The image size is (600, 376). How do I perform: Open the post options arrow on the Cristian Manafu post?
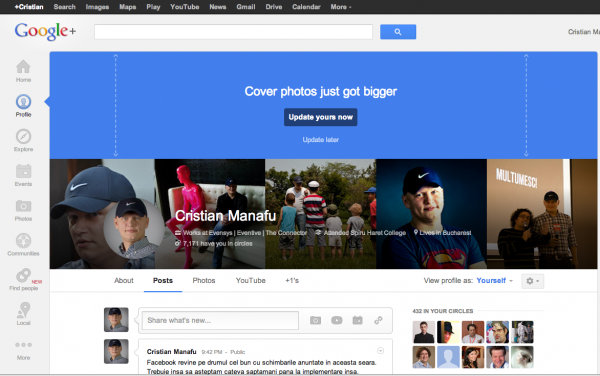point(380,351)
